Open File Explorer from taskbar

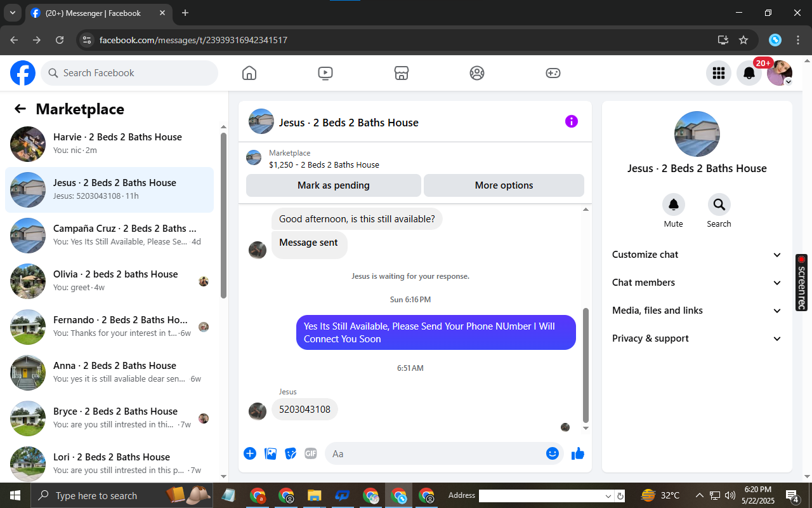315,496
